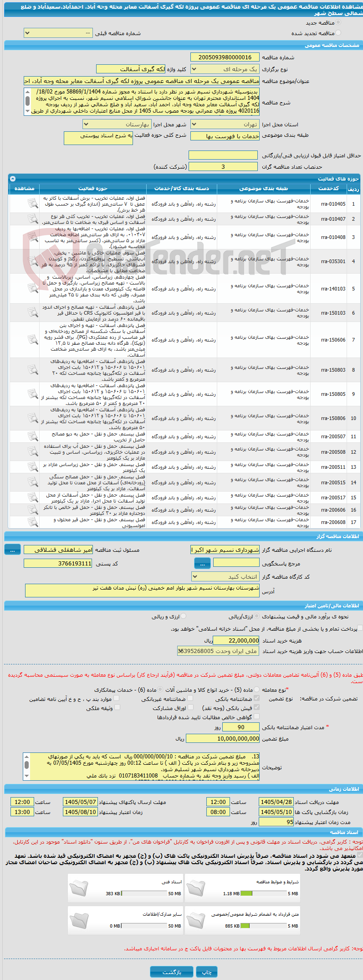
Task: Click the شرح مناقصه text area scrollbar
Action: pos(27,101)
